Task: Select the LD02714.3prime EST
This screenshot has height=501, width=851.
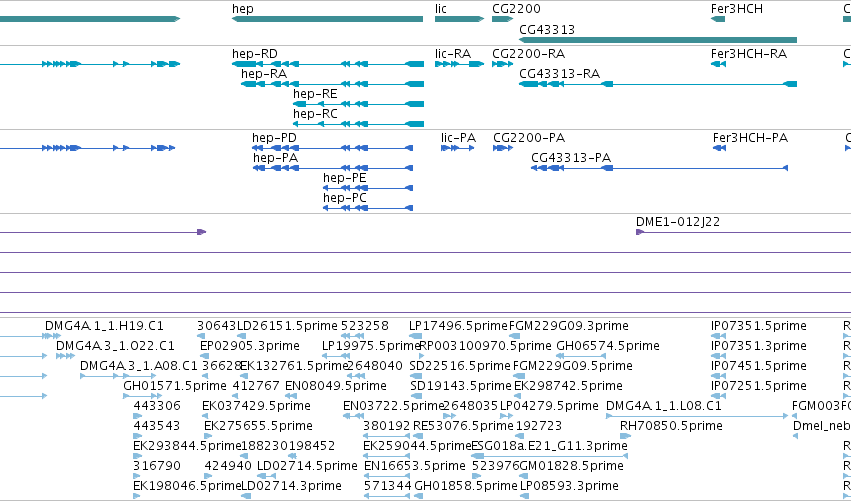Action: point(246,496)
